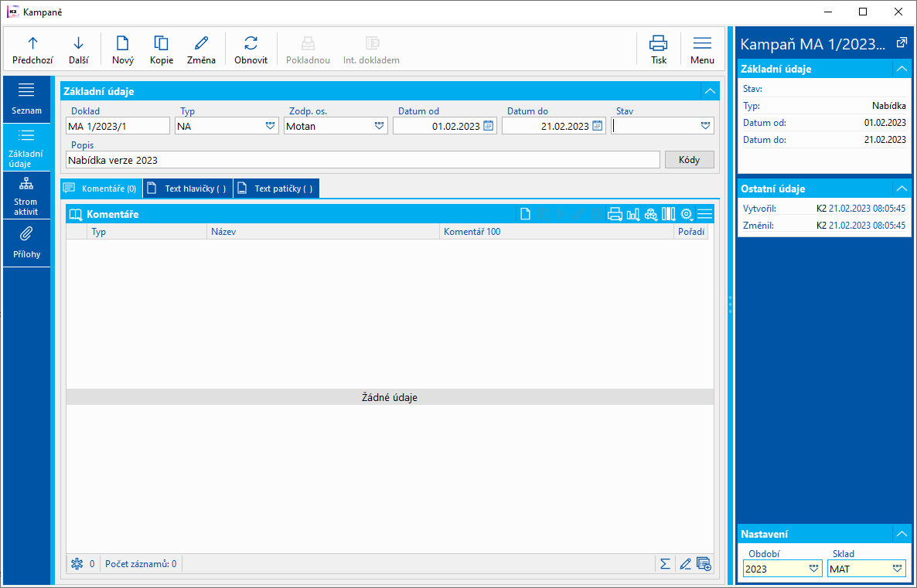
Task: Go to the next record (Další)
Action: pyautogui.click(x=78, y=49)
